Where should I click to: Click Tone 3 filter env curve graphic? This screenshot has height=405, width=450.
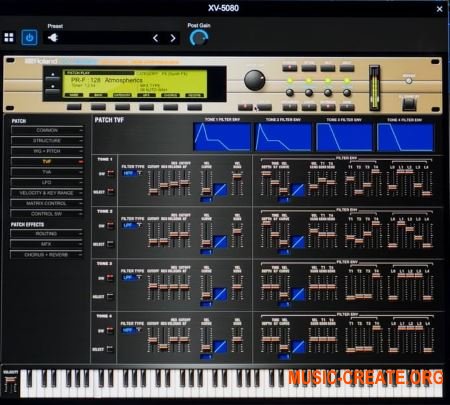tap(298, 294)
